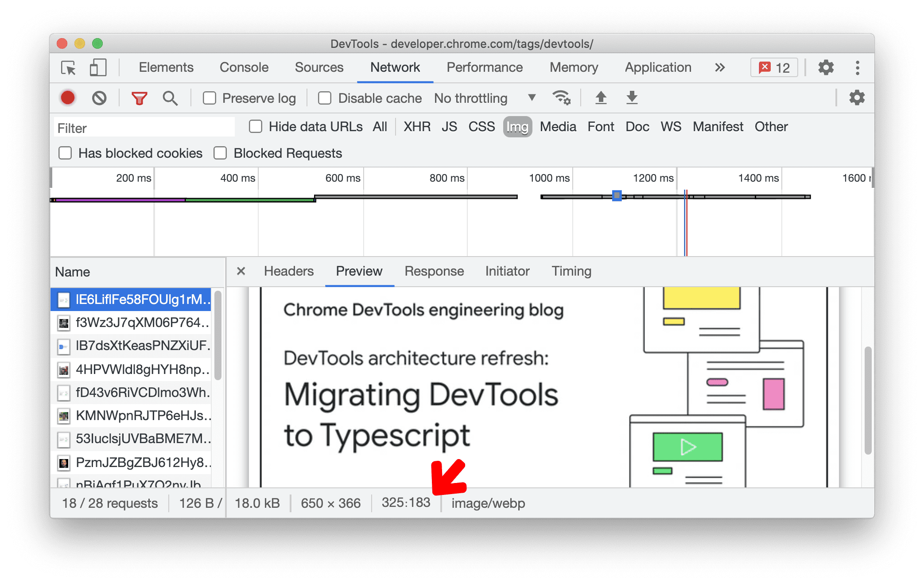Switch to the Timing tab

[x=570, y=272]
